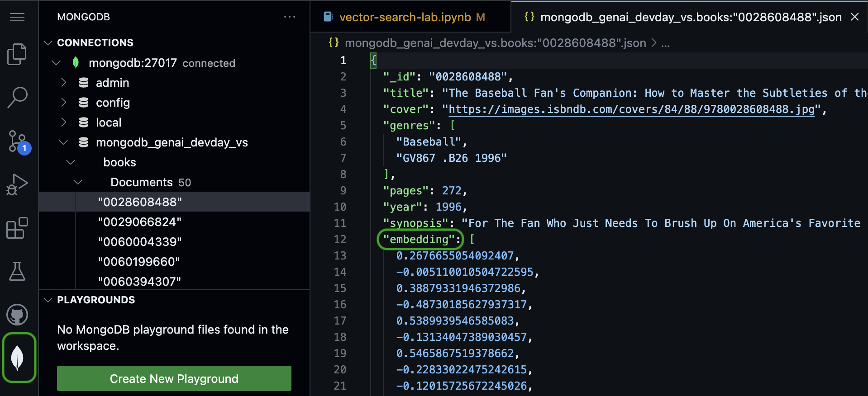Click embedding value 0.2676655054092407

click(455, 256)
